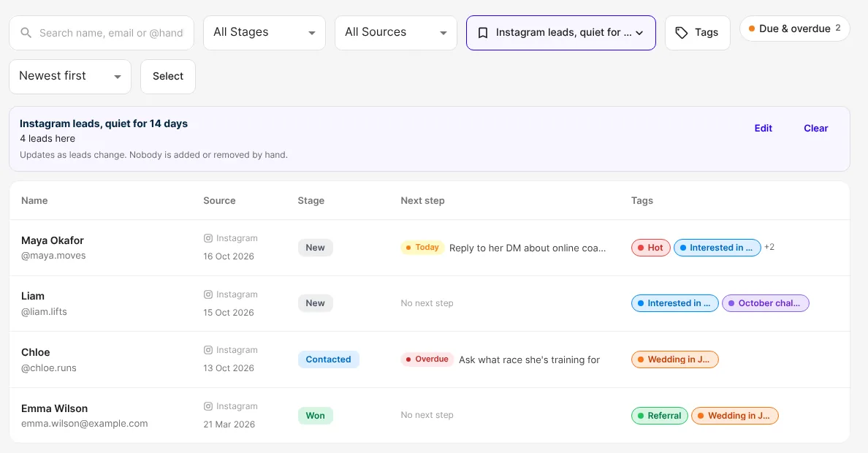The height and width of the screenshot is (453, 868).
Task: Open the Tags filter button
Action: tap(698, 33)
